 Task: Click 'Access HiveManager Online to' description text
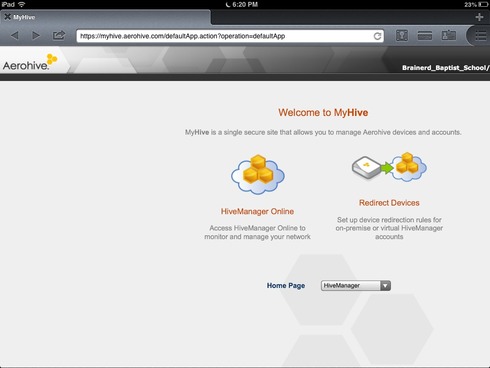point(257,228)
